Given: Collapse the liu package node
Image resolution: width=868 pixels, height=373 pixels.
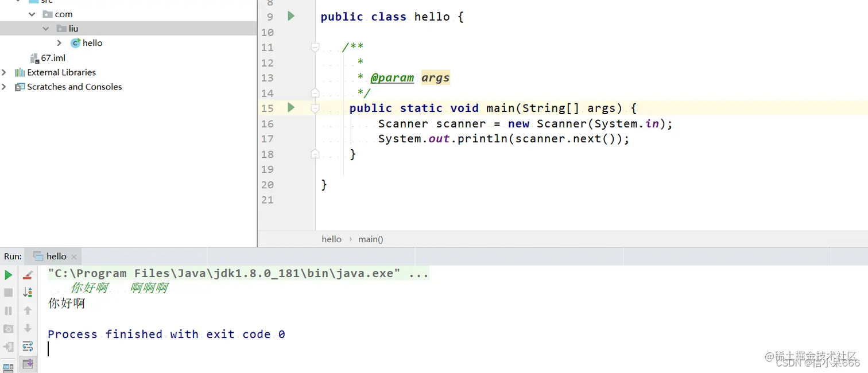Looking at the screenshot, I should (x=46, y=28).
